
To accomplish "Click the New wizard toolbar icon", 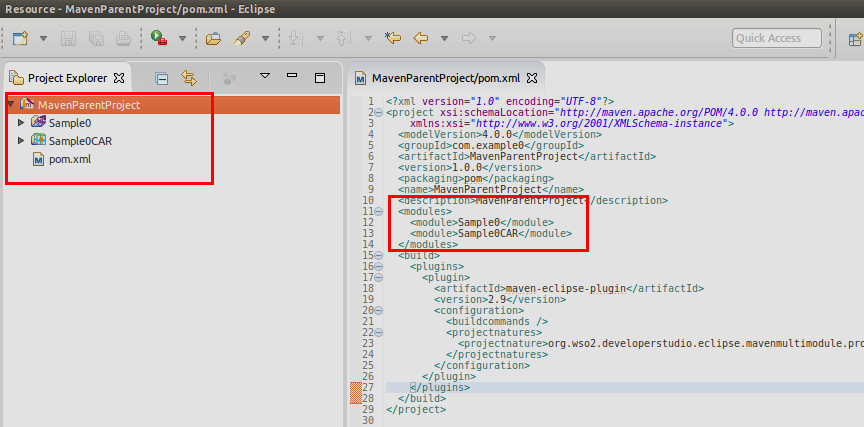I will [x=21, y=39].
